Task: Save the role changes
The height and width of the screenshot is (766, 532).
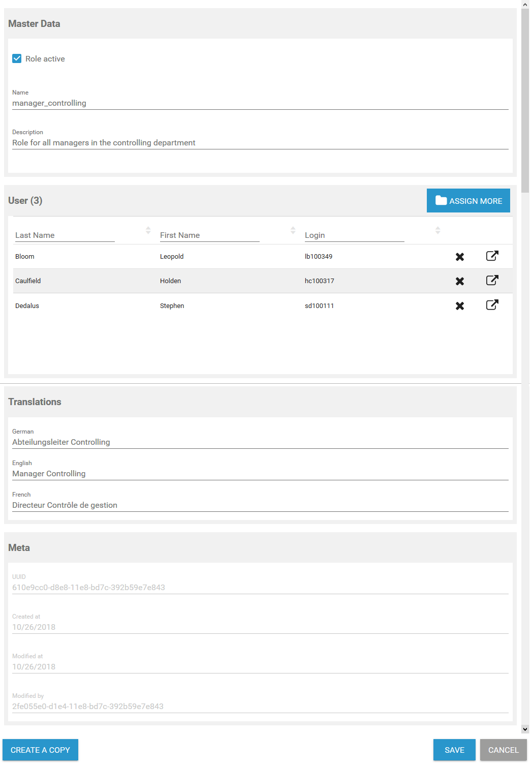Action: tap(454, 750)
